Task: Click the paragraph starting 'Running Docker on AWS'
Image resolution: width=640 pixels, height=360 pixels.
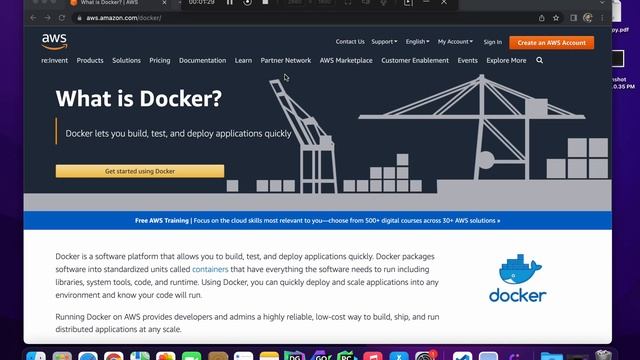Action: (247, 323)
